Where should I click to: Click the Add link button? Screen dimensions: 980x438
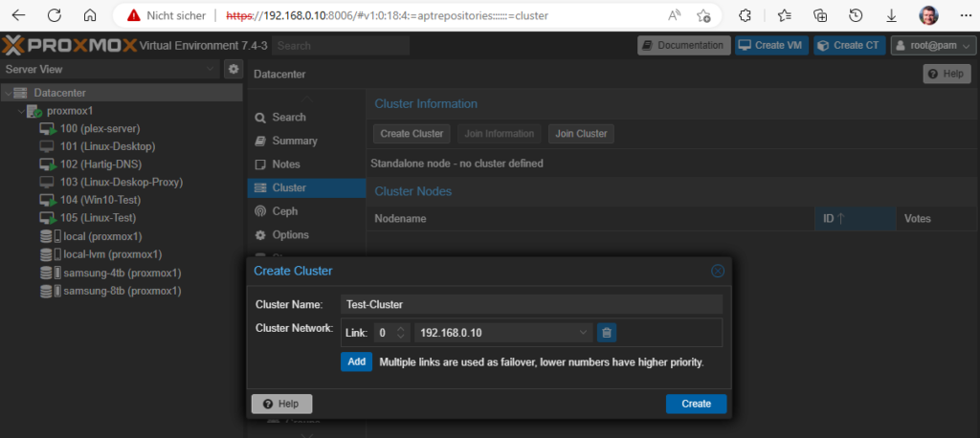point(356,361)
